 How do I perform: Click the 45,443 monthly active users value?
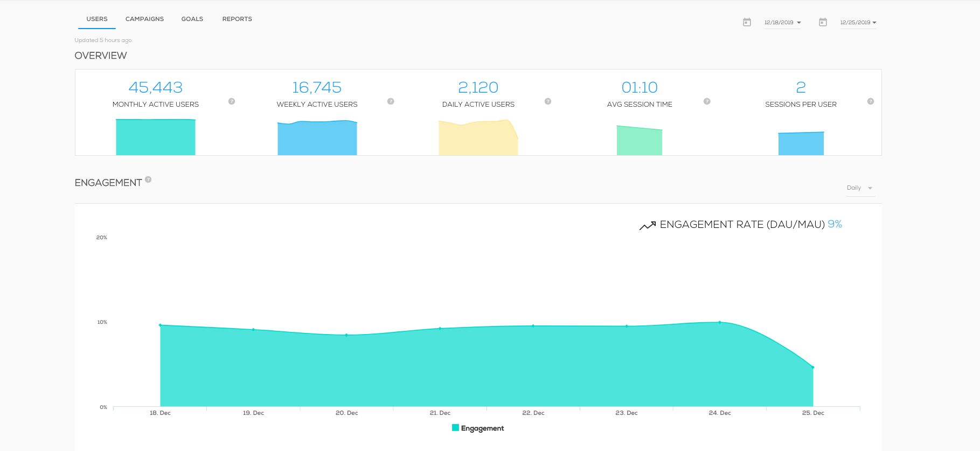tap(156, 87)
